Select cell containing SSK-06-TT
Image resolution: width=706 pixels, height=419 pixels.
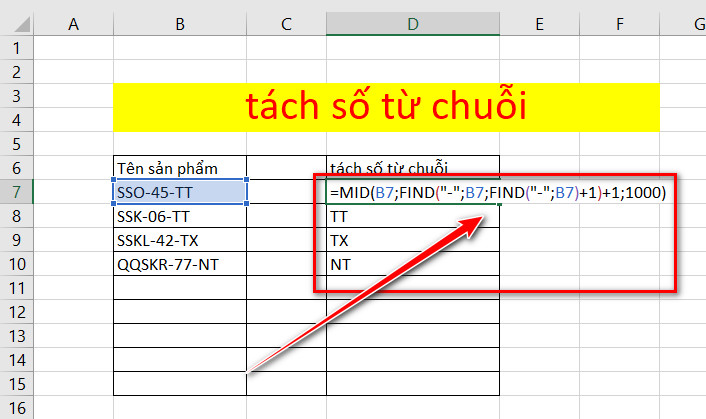180,216
